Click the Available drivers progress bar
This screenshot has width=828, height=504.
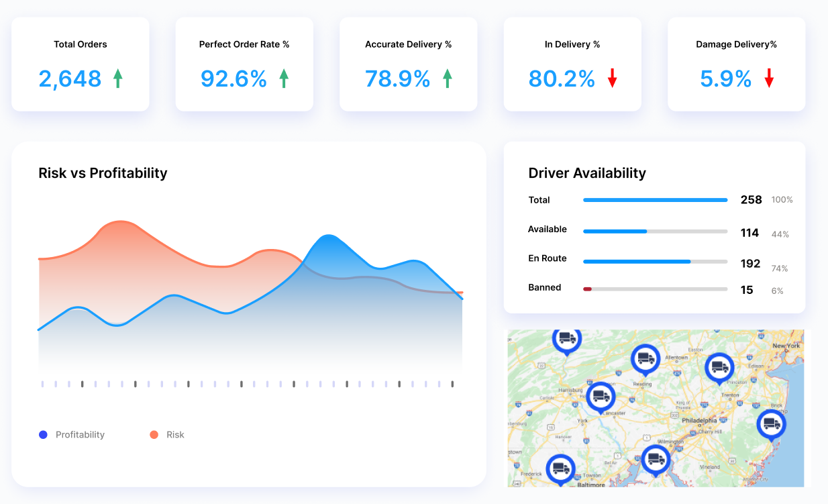tap(654, 231)
